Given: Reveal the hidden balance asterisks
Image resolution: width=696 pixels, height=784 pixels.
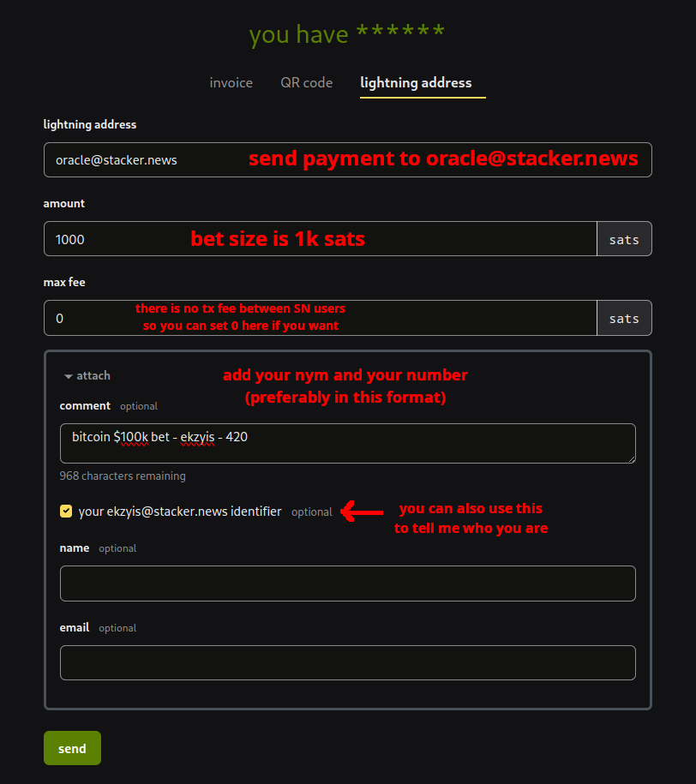Looking at the screenshot, I should tap(400, 34).
